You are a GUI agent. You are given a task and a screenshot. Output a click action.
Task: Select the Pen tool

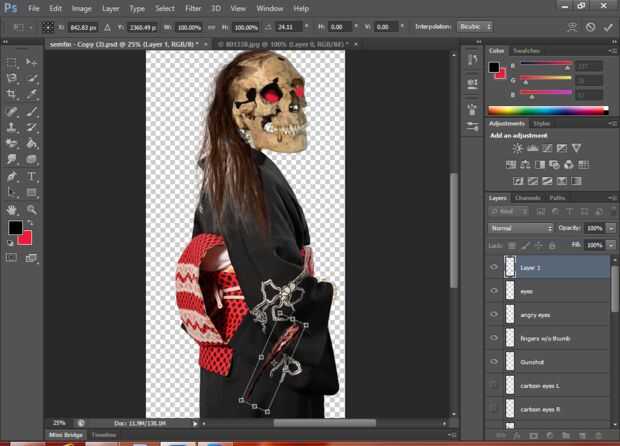[11, 176]
